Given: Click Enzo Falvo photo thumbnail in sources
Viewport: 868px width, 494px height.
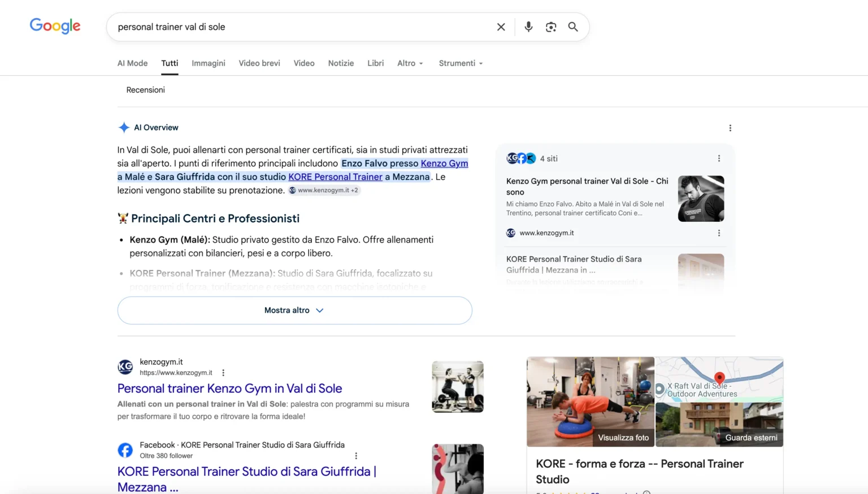Looking at the screenshot, I should tap(701, 198).
